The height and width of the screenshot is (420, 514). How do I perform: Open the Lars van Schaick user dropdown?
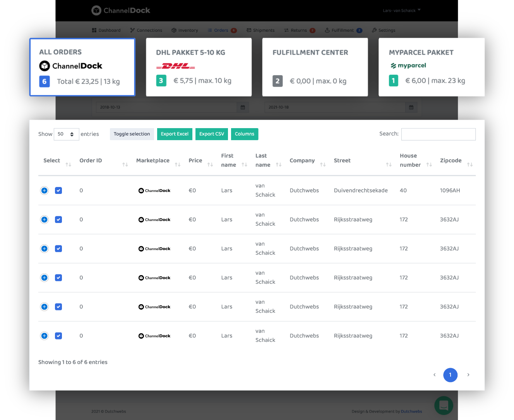(x=401, y=10)
